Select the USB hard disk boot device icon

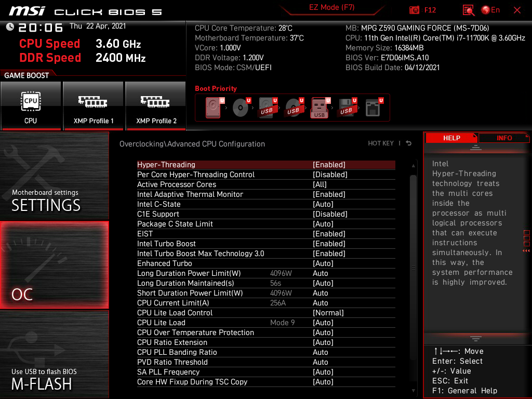[x=268, y=108]
